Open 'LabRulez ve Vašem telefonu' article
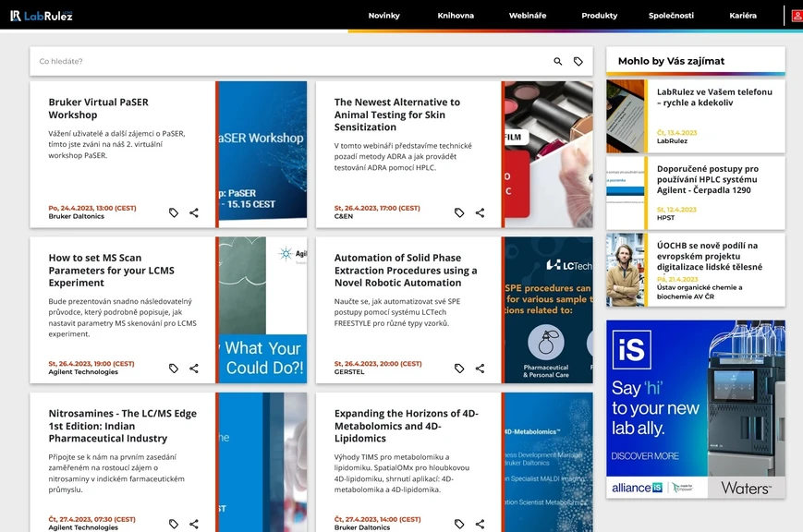The width and height of the screenshot is (803, 532). 714,97
